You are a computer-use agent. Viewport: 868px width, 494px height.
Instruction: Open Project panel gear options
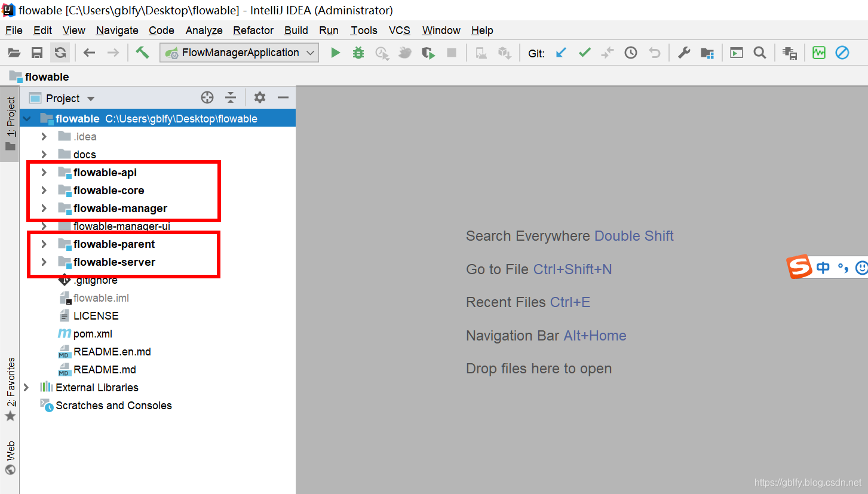[x=259, y=98]
